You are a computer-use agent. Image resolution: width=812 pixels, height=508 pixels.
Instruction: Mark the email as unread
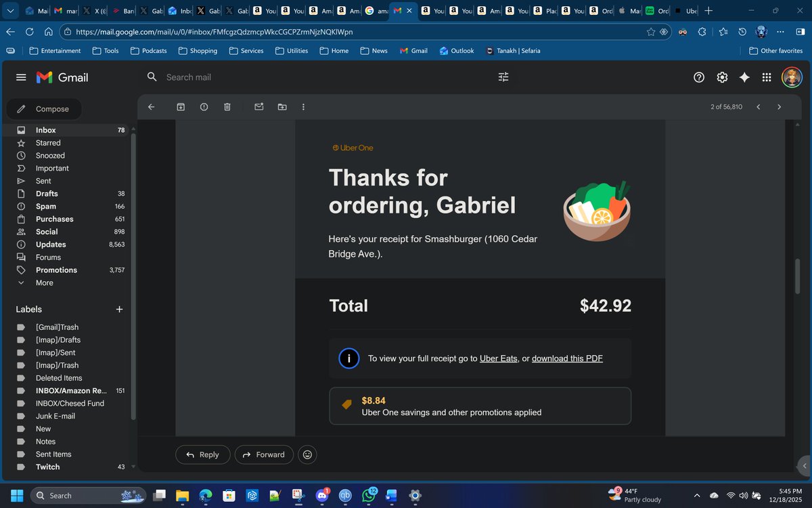258,107
